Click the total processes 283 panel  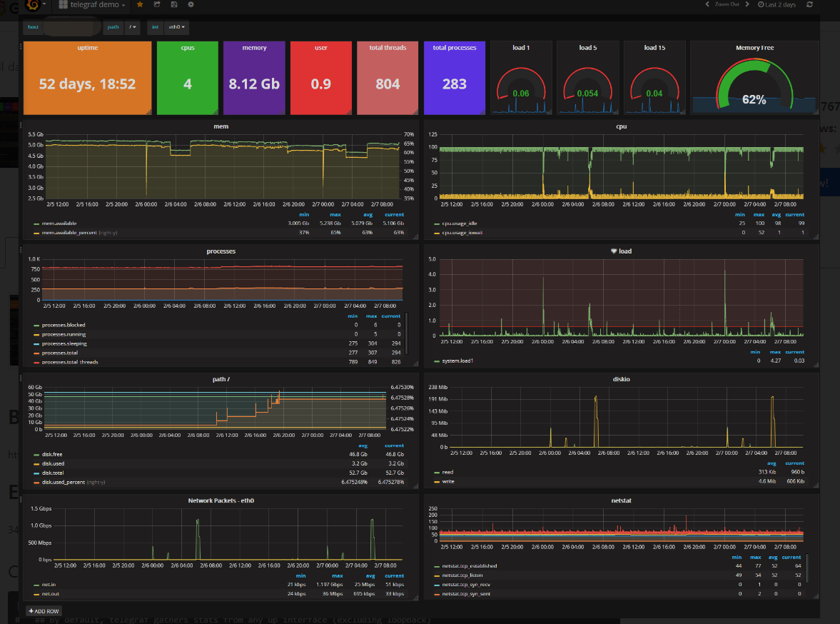pos(455,78)
